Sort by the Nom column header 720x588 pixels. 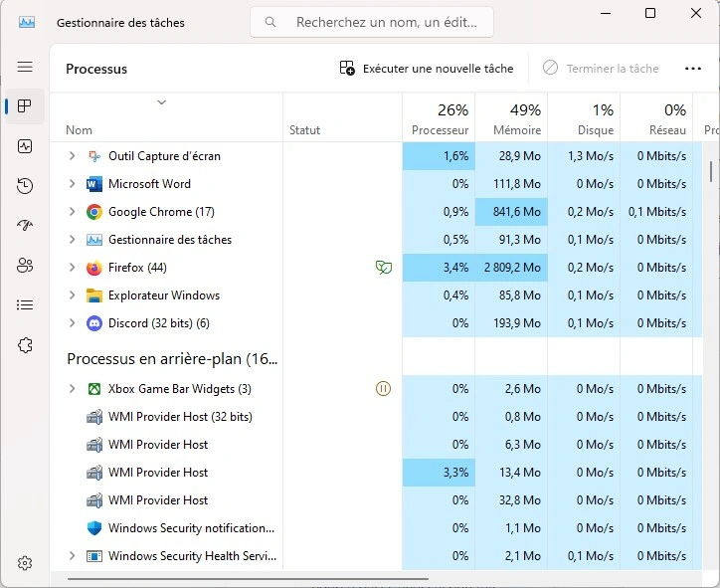pos(166,117)
